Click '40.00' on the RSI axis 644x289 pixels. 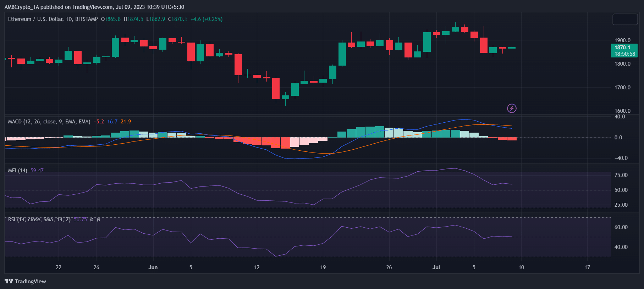621,247
